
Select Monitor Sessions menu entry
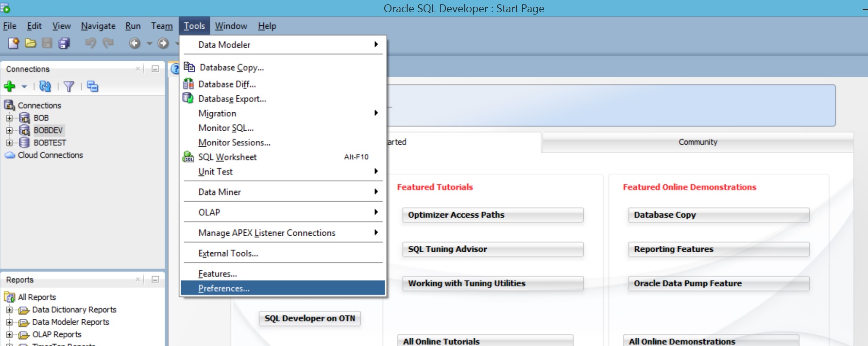click(x=283, y=142)
